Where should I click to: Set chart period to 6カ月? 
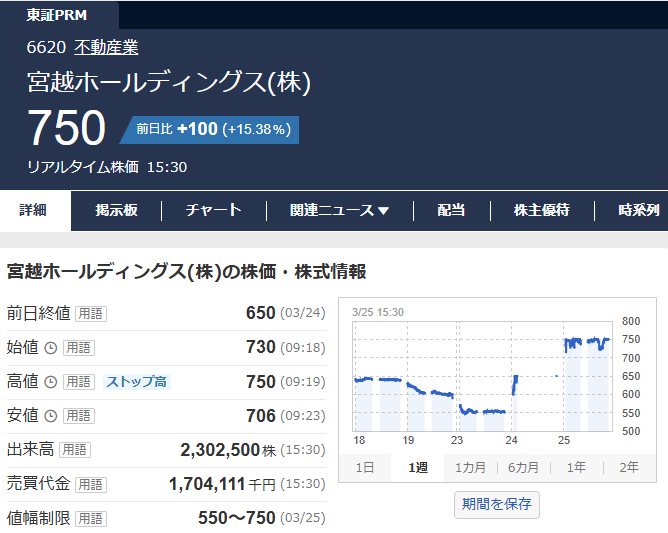tap(524, 468)
